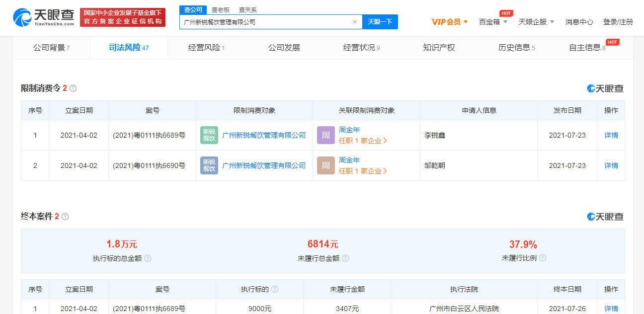644x314 pixels.
Task: Open 登录/注册 login link
Action: point(618,22)
